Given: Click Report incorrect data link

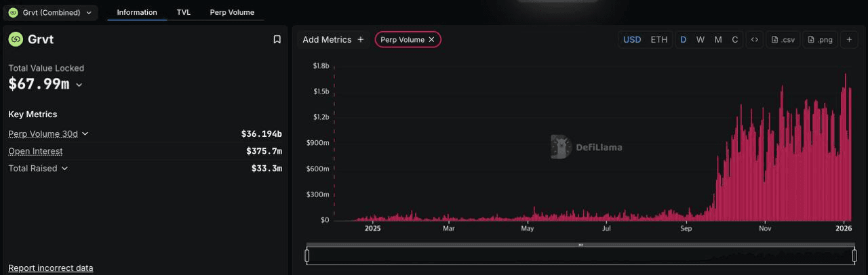Looking at the screenshot, I should coord(50,268).
